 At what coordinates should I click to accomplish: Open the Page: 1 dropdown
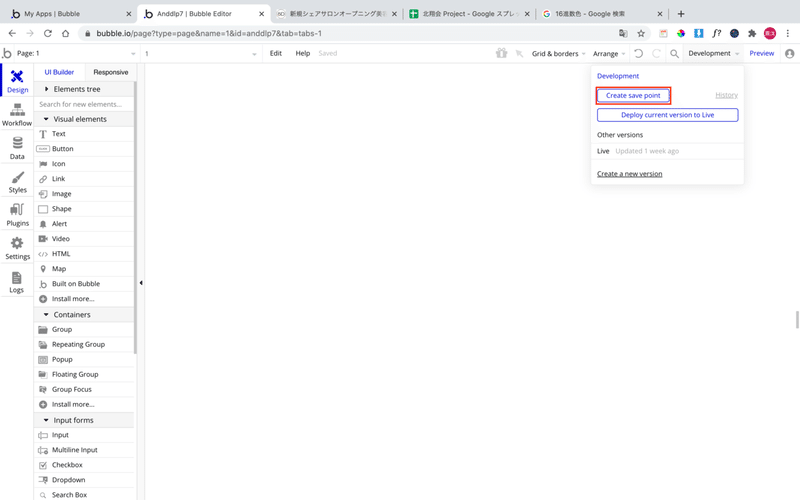(77, 53)
